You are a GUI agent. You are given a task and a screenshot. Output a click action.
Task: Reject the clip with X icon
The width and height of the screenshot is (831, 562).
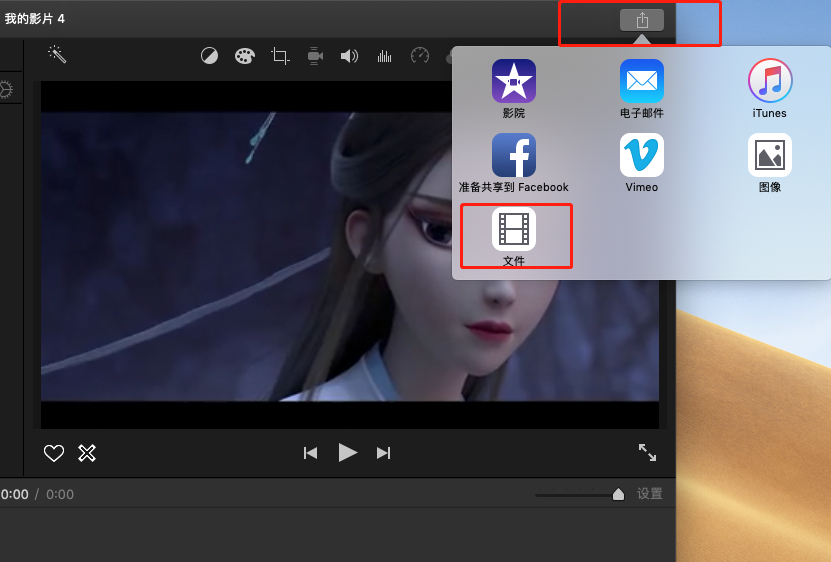click(87, 453)
